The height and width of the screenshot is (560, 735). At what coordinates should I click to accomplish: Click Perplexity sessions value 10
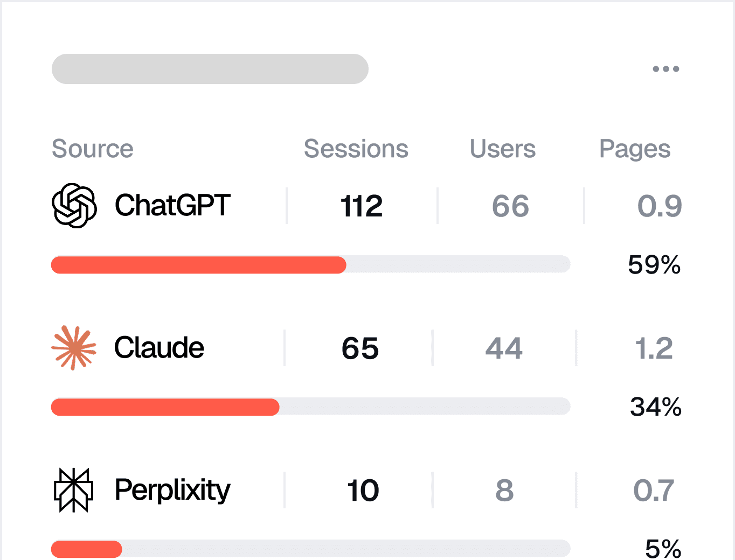tap(363, 491)
